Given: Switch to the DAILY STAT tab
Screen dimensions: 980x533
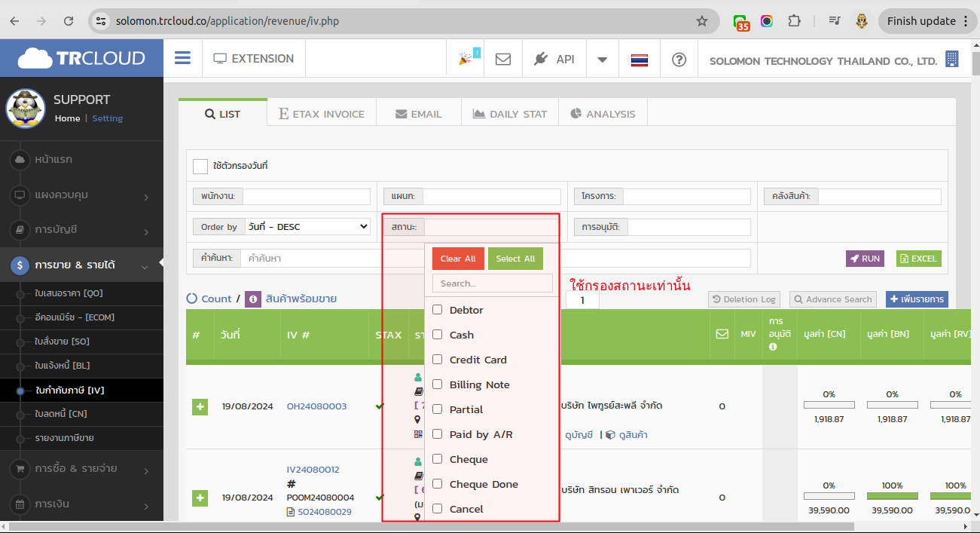Looking at the screenshot, I should coord(510,114).
